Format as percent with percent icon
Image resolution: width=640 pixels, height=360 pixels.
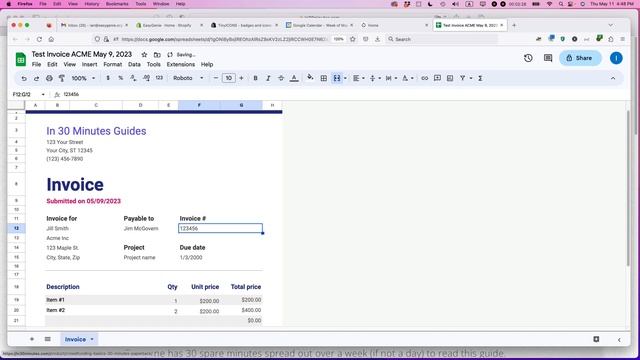coord(120,78)
